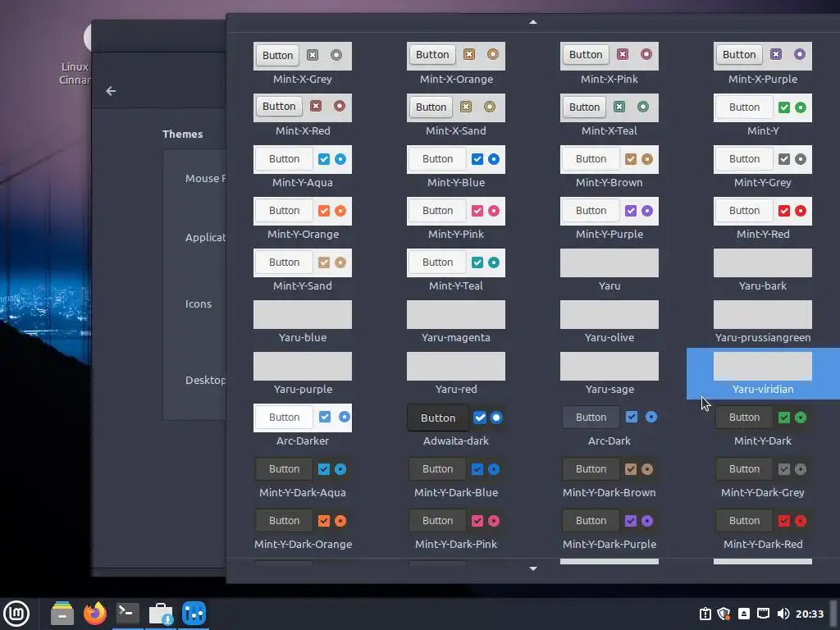
Task: Select the Mint-Y-Teal theme
Action: pyautogui.click(x=456, y=271)
